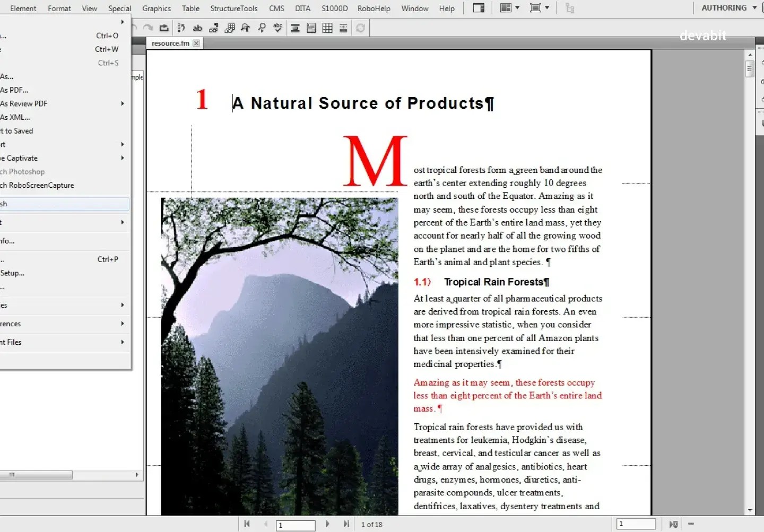Expand the 'As Review PDF' submenu arrow
The width and height of the screenshot is (764, 532).
tap(121, 103)
